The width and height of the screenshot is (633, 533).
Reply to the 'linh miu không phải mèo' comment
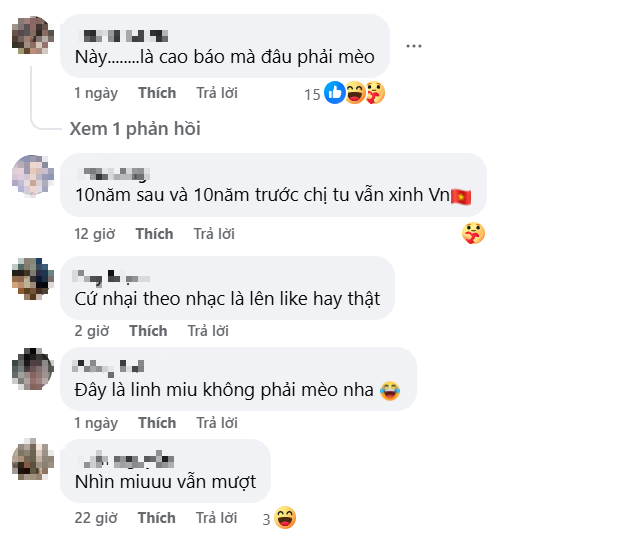tap(216, 423)
